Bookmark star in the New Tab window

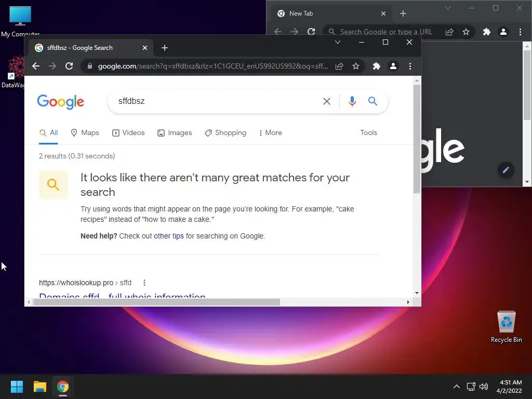[466, 32]
